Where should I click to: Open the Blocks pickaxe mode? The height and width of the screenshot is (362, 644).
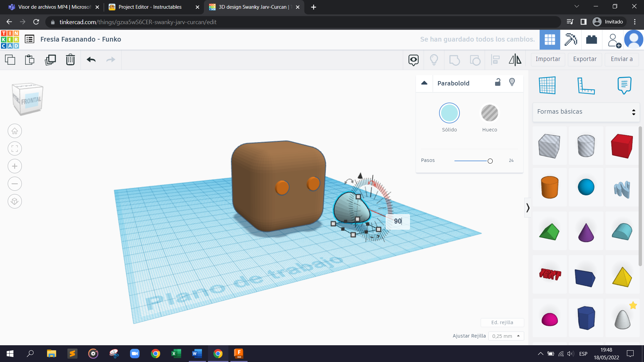(571, 40)
